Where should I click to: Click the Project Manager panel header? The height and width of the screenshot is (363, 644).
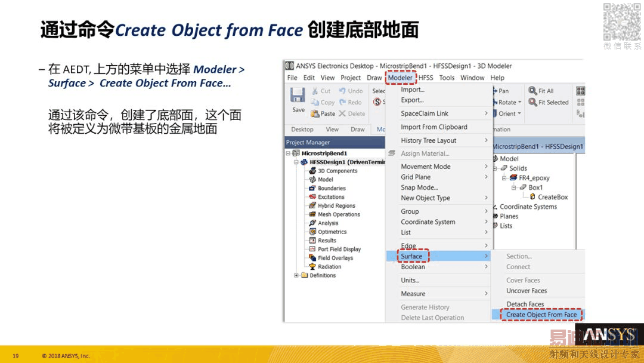335,142
